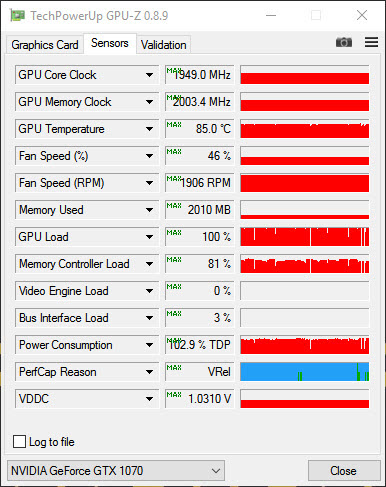Screen dimensions: 386x487
Task: Click the GPU-Z app icon in title bar
Action: pos(17,16)
